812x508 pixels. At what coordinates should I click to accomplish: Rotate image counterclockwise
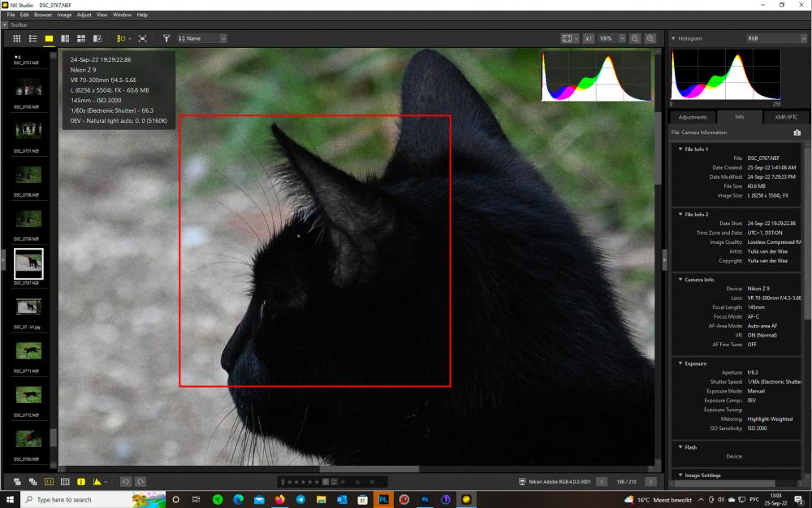(x=125, y=481)
